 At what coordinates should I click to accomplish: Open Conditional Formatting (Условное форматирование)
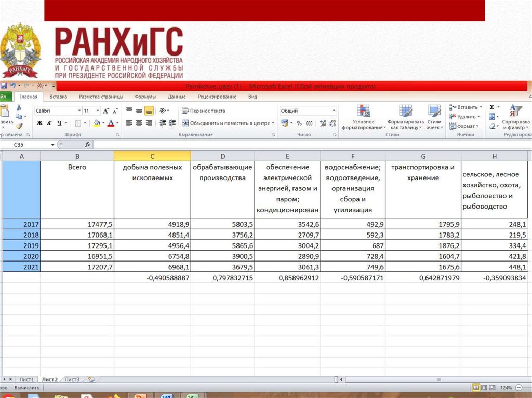click(363, 118)
